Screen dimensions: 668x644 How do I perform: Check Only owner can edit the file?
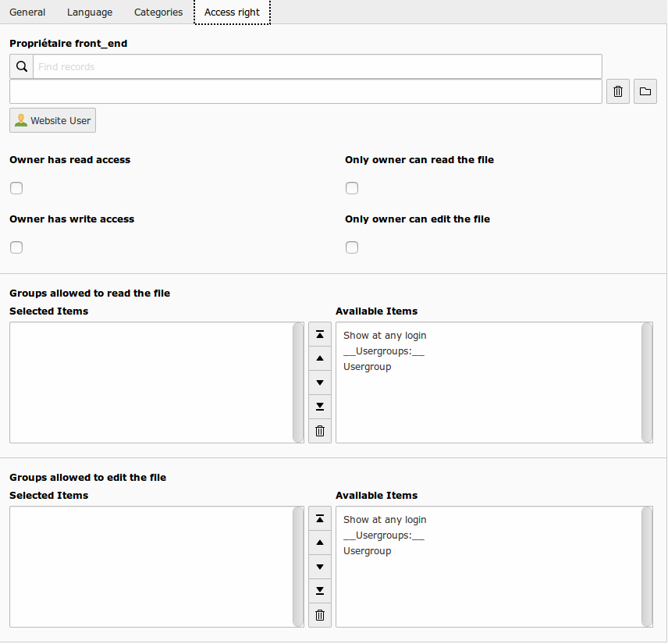pyautogui.click(x=352, y=247)
